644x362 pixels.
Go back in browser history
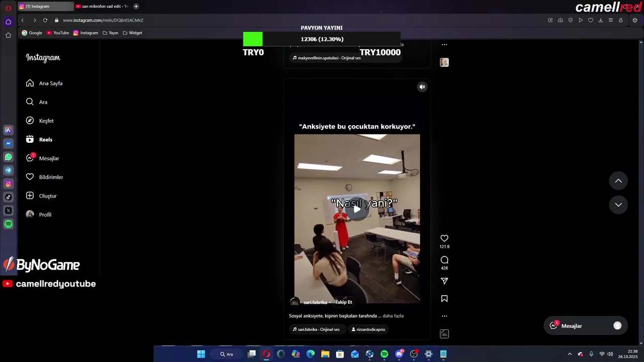coord(22,20)
